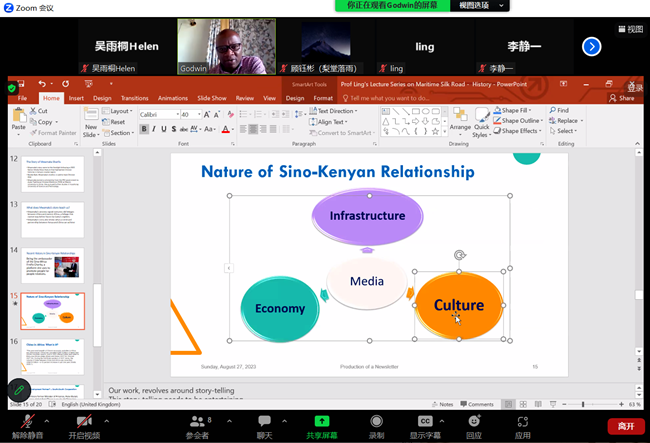Open the Shape Fill dropdown
Screen dimensions: 650x443
coord(516,110)
